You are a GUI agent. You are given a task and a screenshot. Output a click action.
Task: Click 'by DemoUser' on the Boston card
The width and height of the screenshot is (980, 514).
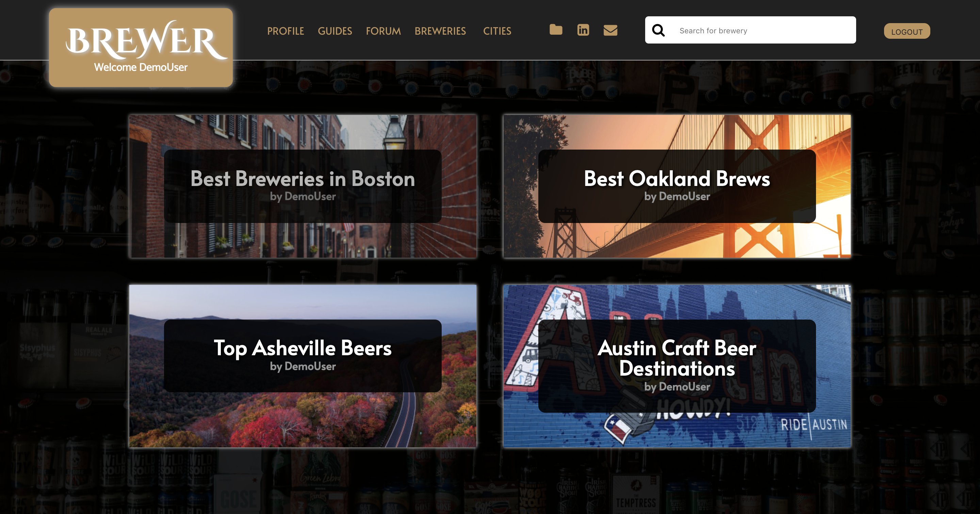coord(303,196)
